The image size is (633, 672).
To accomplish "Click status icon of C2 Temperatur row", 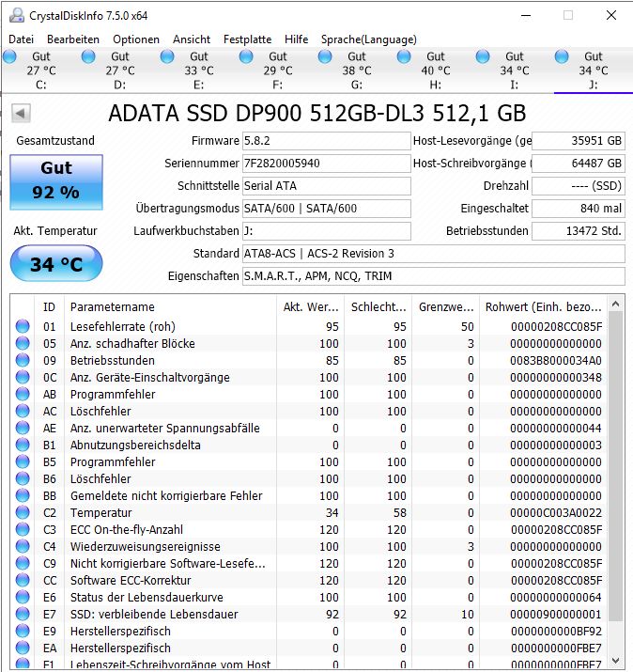I will [23, 512].
